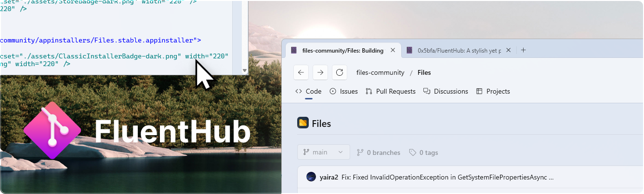This screenshot has width=644, height=194.
Task: Click the Issues section's circle icon
Action: (333, 91)
